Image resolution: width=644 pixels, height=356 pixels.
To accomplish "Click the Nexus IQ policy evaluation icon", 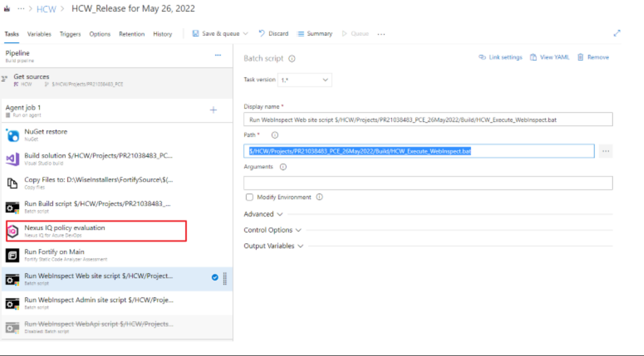I will click(x=13, y=231).
